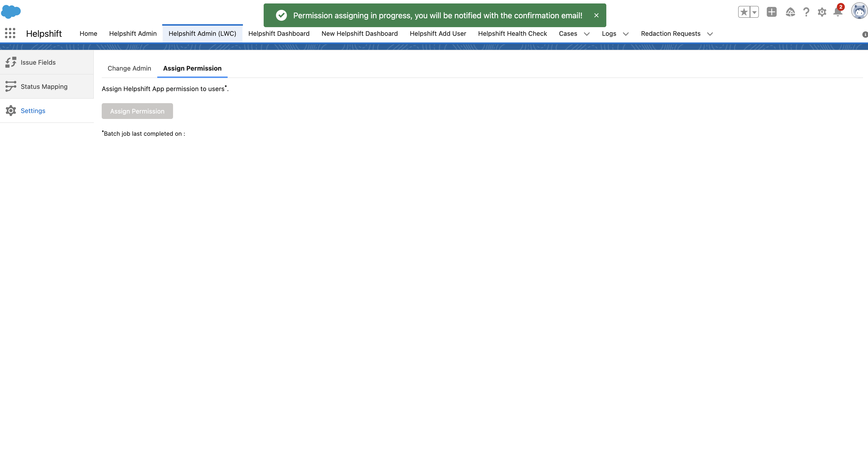
Task: Expand the Redaction Requests dropdown chevron
Action: coord(710,34)
